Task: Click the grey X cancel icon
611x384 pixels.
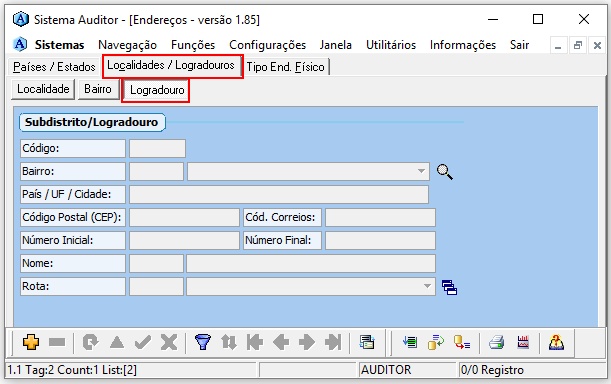Action: pos(169,342)
